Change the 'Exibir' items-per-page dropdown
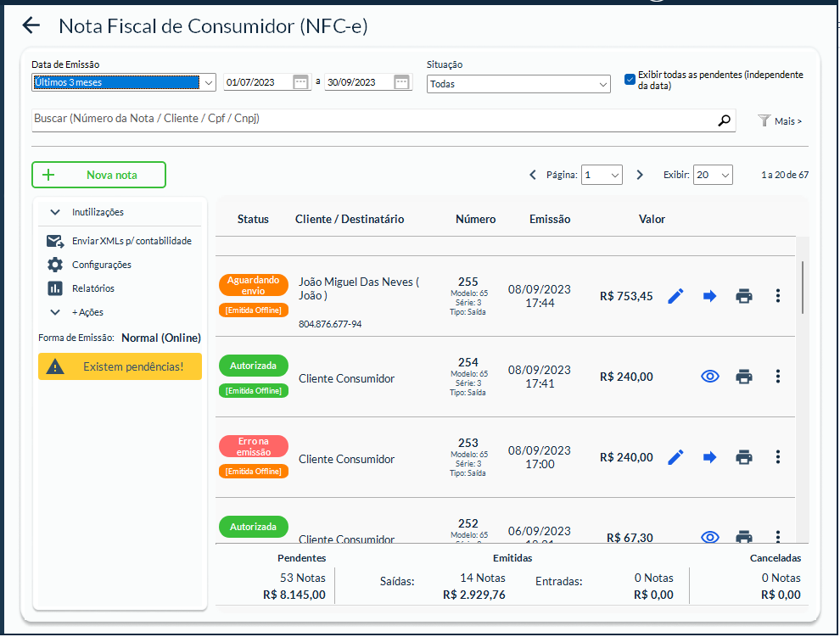The image size is (840, 637). coord(713,175)
